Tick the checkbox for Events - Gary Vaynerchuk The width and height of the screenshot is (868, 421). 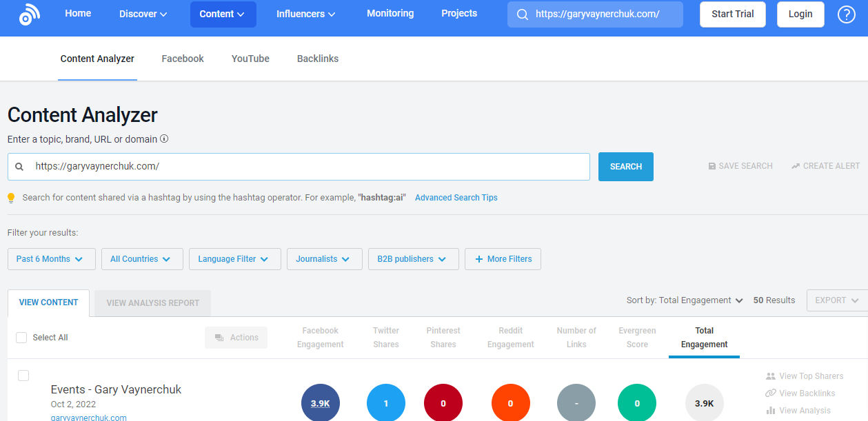23,376
